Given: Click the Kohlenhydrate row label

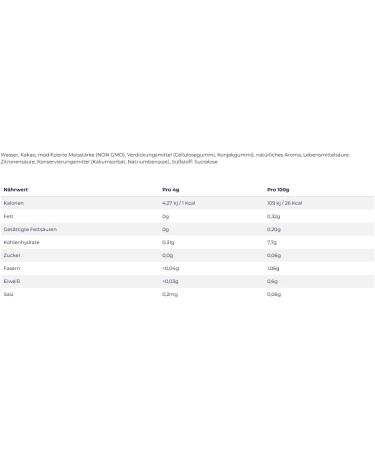Looking at the screenshot, I should 21,242.
